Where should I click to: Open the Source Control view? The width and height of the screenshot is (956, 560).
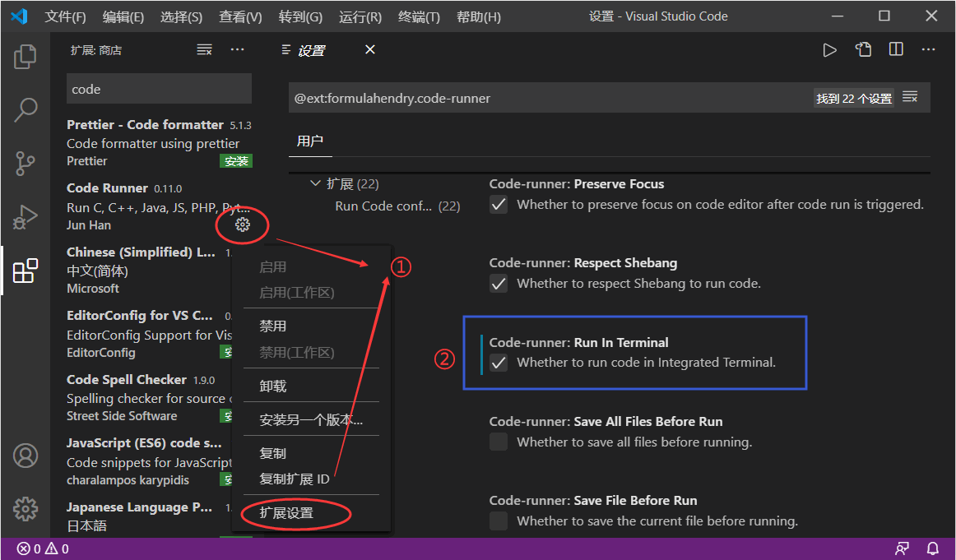(x=25, y=163)
